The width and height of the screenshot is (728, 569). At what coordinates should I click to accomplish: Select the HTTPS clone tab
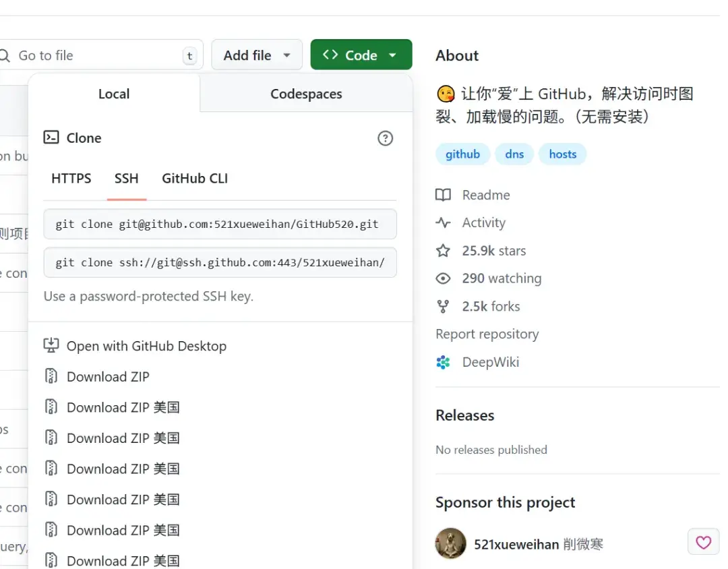(x=71, y=179)
